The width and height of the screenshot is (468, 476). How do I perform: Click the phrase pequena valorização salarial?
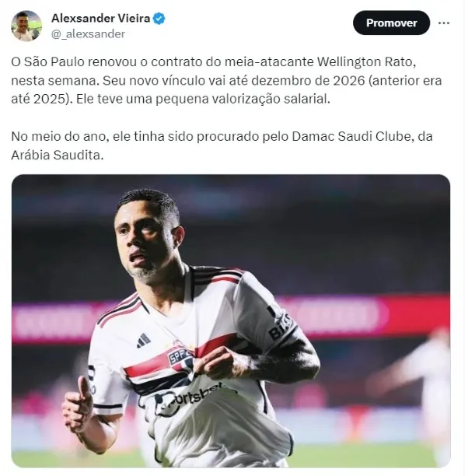(243, 100)
